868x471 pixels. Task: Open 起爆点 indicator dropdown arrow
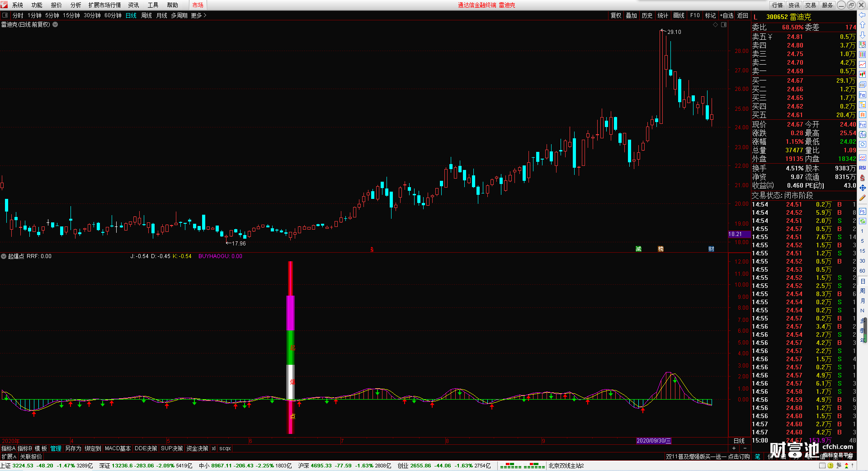4,256
